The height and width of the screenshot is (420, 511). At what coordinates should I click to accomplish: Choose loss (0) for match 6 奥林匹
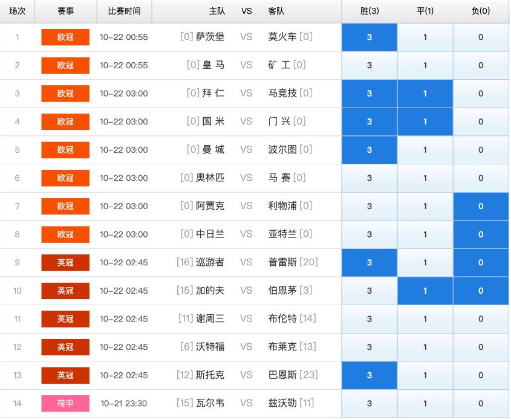click(481, 178)
